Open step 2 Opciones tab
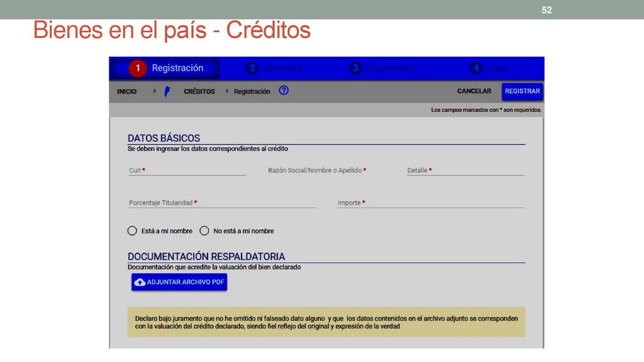Image resolution: width=644 pixels, height=362 pixels. pyautogui.click(x=274, y=68)
